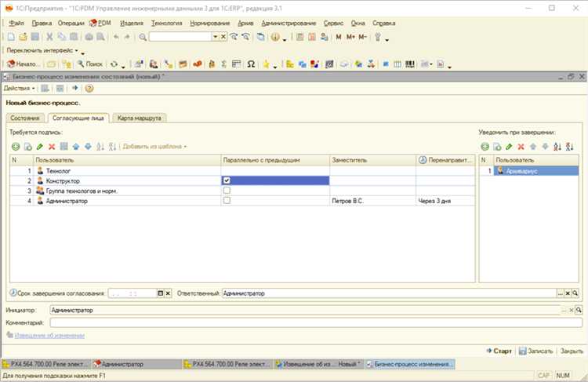The width and height of the screenshot is (588, 382).
Task: Select the Архивариус row in notify list
Action: (x=528, y=171)
